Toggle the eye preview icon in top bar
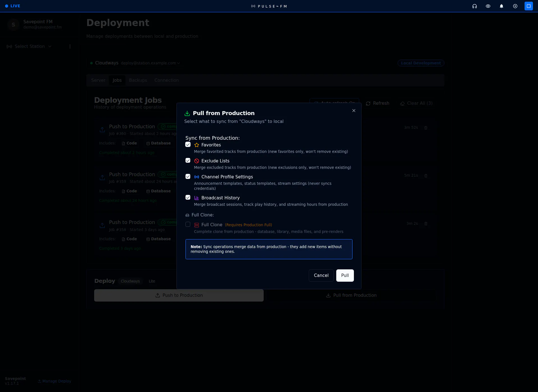 488,6
